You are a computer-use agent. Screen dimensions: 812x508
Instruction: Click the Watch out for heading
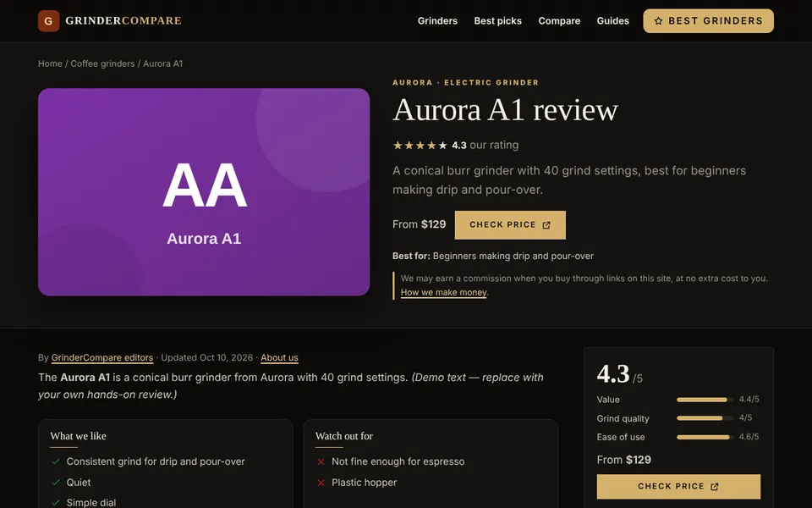point(344,436)
